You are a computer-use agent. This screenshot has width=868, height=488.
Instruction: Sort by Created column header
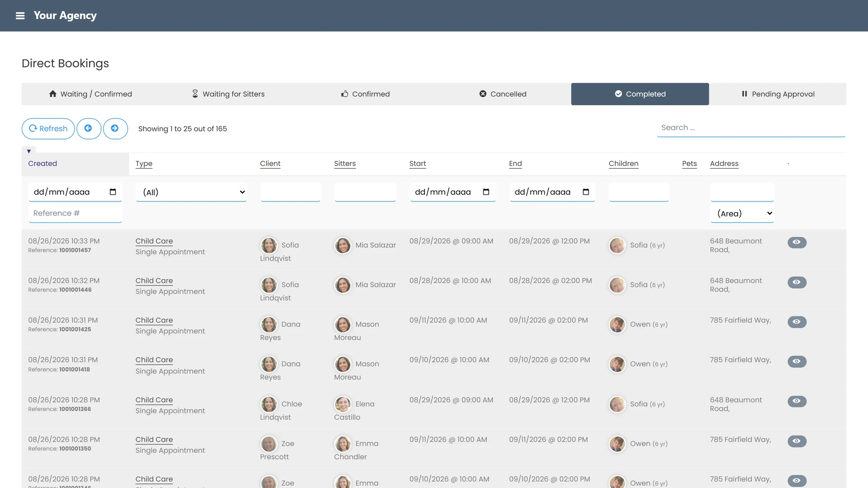(x=42, y=164)
